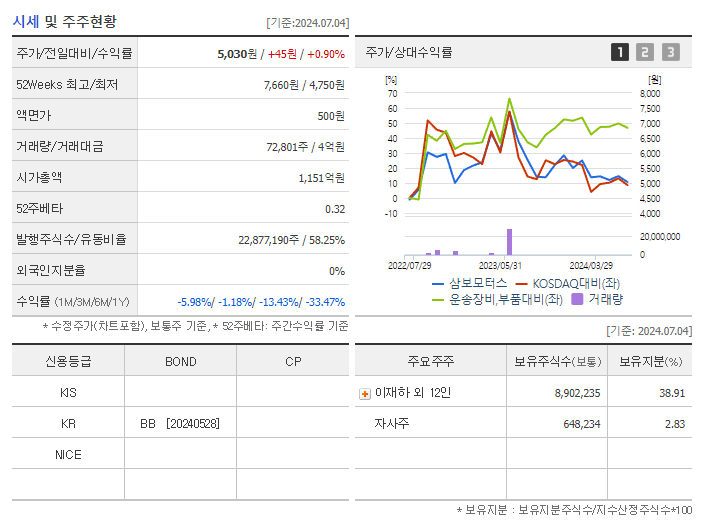Click the CP column header
The height and width of the screenshot is (525, 702).
293,362
